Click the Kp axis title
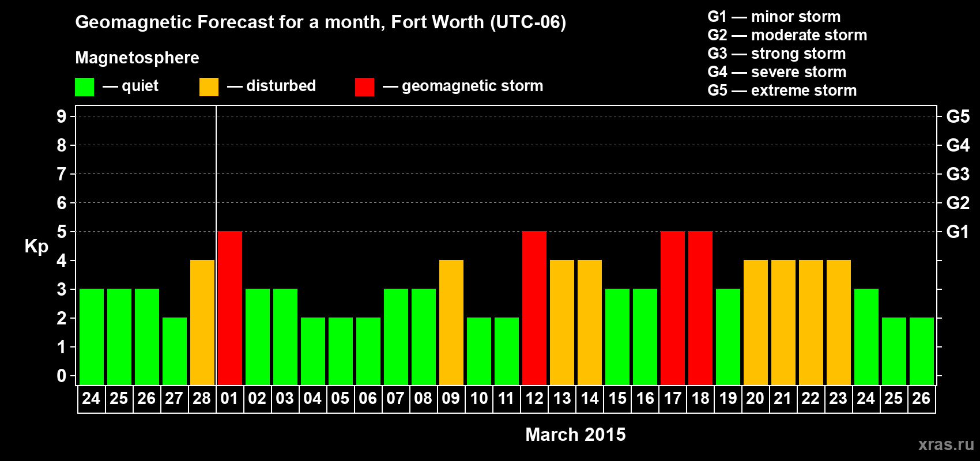 [x=36, y=247]
